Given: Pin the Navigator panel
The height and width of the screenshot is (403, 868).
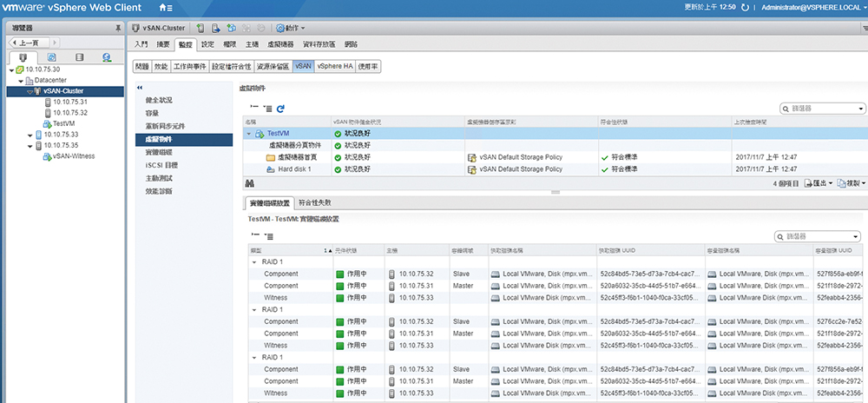Looking at the screenshot, I should tap(117, 28).
